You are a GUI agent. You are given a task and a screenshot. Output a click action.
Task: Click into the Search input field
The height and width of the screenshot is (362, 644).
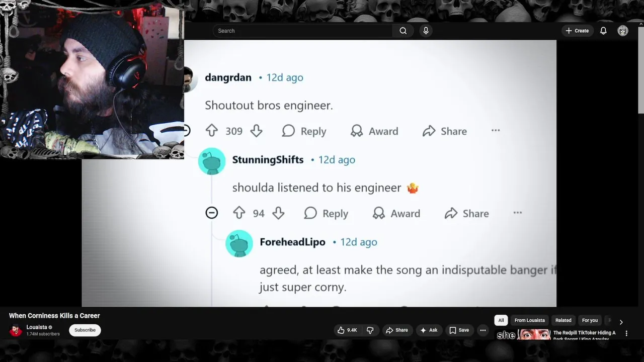302,31
